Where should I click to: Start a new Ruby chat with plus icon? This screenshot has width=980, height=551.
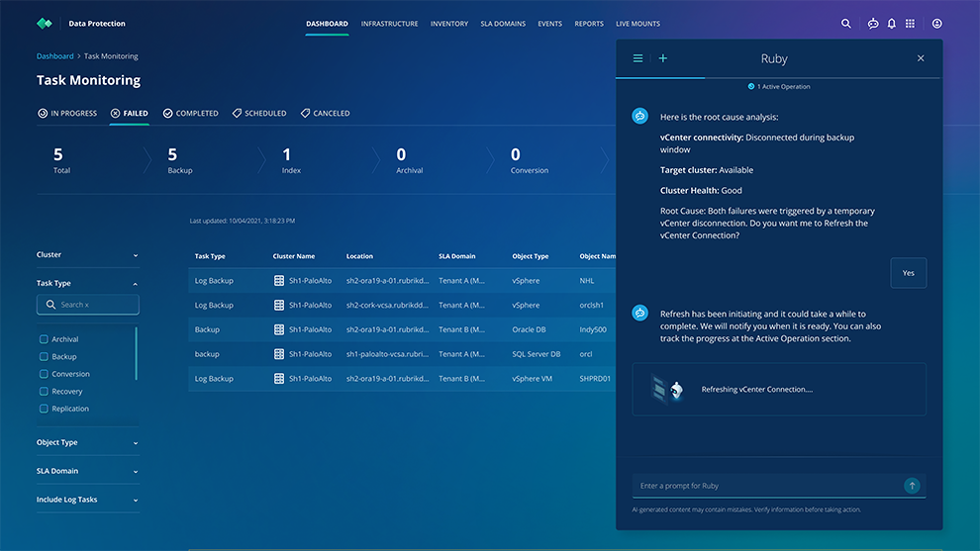(x=663, y=58)
